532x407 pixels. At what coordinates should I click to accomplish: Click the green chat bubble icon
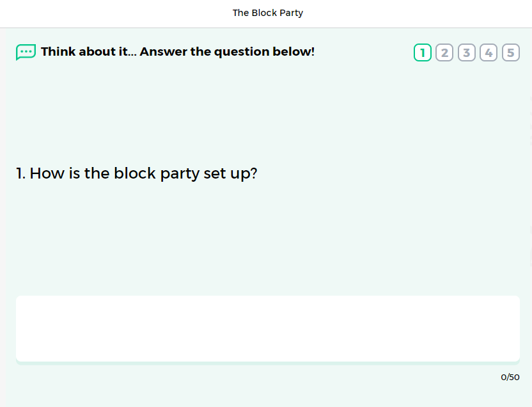[x=26, y=52]
